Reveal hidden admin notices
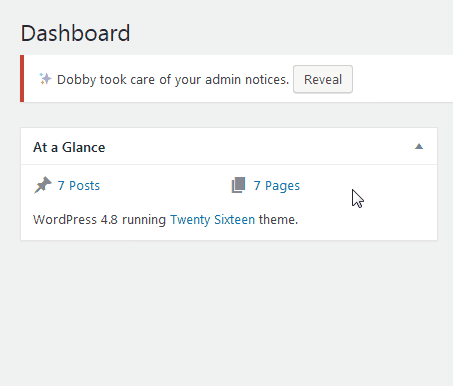 pyautogui.click(x=323, y=79)
